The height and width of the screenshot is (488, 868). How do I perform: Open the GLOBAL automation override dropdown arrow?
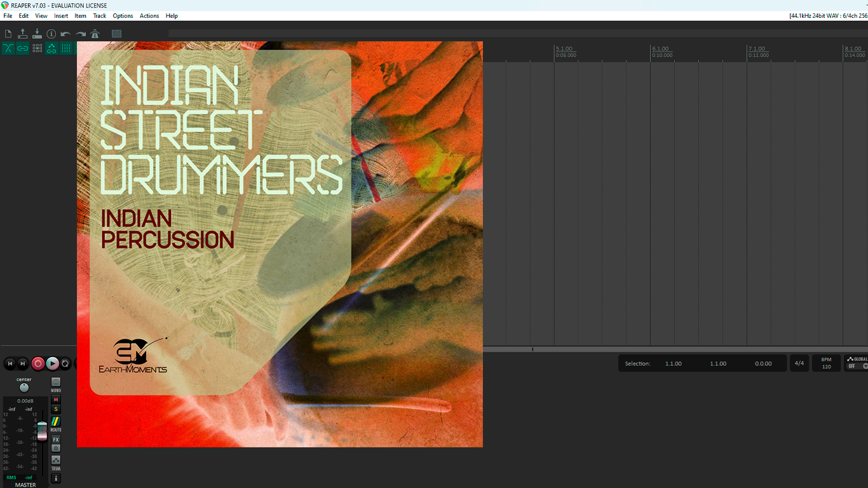point(865,367)
